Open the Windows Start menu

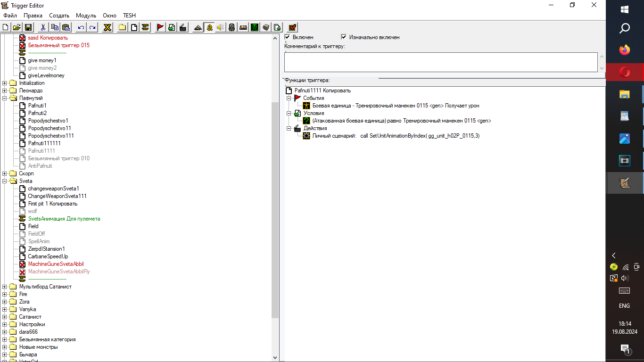point(625,9)
